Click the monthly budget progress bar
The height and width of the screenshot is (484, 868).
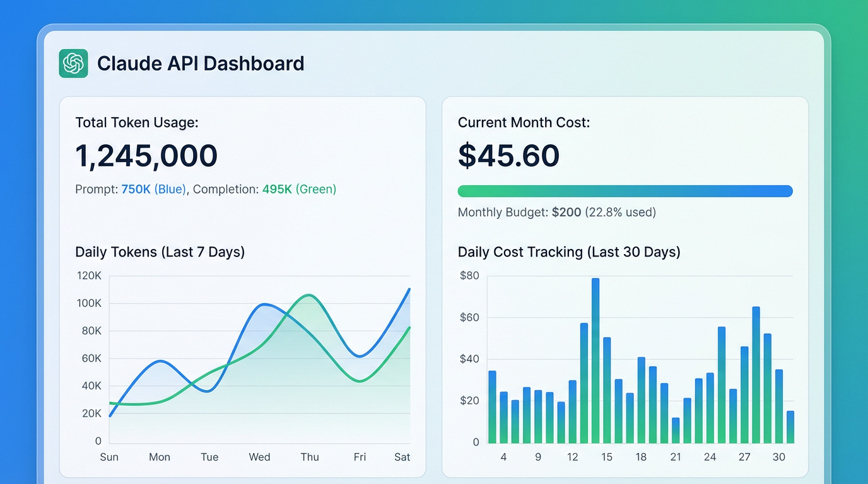pyautogui.click(x=625, y=190)
